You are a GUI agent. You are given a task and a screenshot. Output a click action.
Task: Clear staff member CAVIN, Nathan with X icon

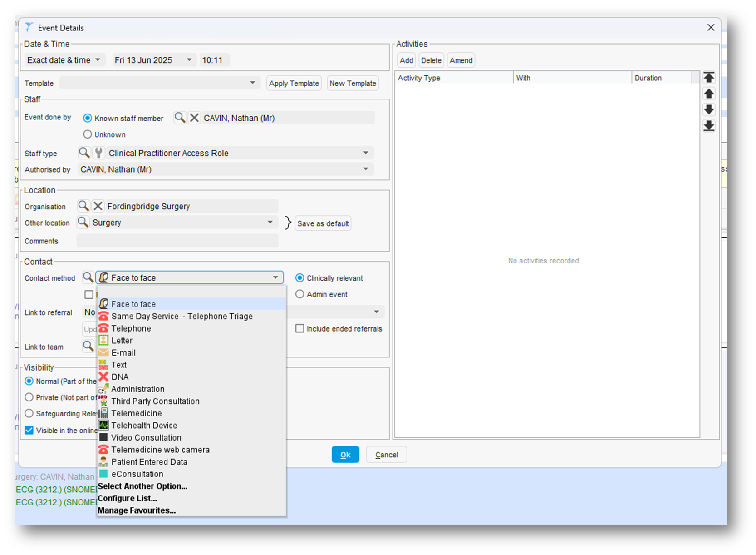(194, 118)
